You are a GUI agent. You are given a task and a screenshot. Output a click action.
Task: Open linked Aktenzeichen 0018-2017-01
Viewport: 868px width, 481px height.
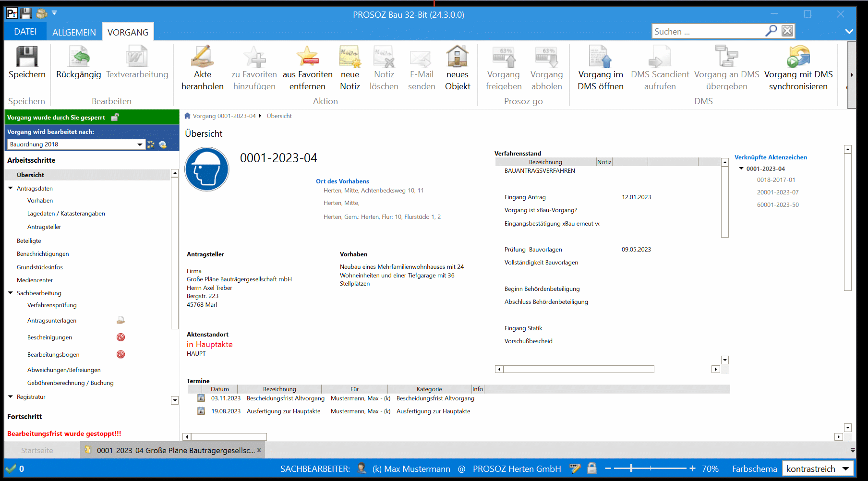[776, 180]
